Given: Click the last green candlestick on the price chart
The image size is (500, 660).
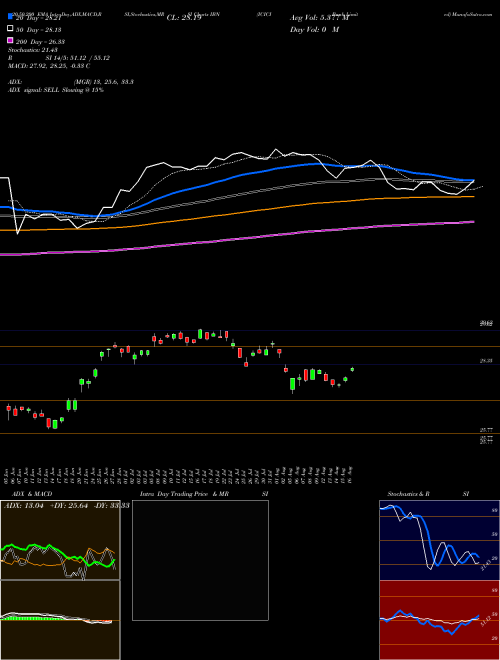Looking at the screenshot, I should coord(352,370).
